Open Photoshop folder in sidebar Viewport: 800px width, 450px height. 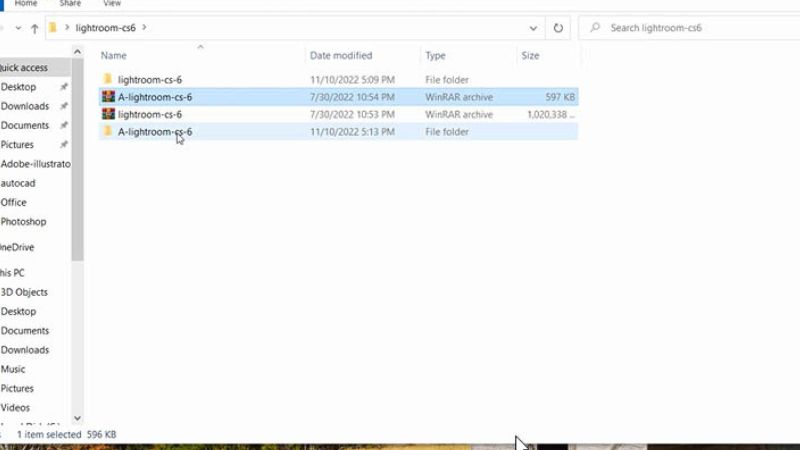tap(23, 222)
